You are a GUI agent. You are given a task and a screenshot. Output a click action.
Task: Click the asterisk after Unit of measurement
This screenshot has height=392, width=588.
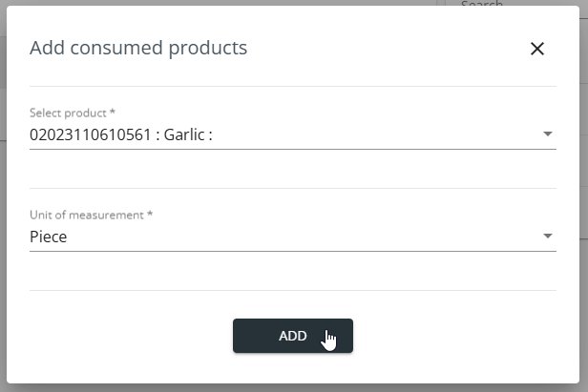coord(150,214)
